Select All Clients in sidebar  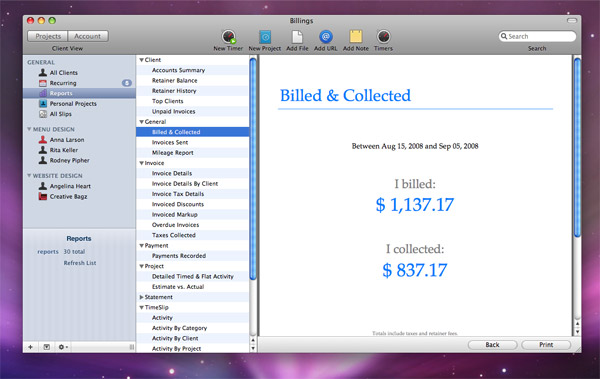64,72
